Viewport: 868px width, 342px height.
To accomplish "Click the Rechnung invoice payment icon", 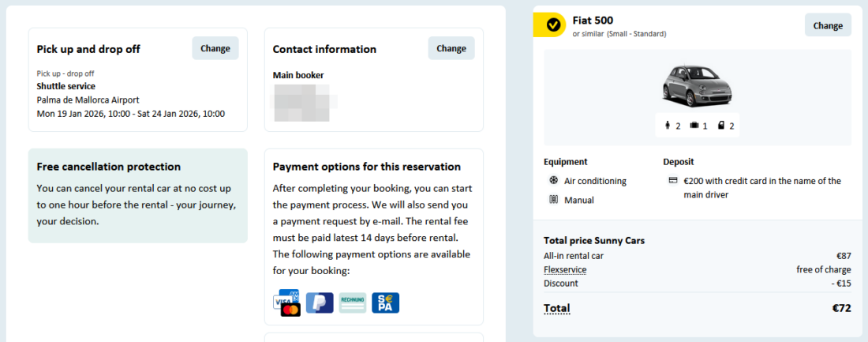I will pos(353,303).
